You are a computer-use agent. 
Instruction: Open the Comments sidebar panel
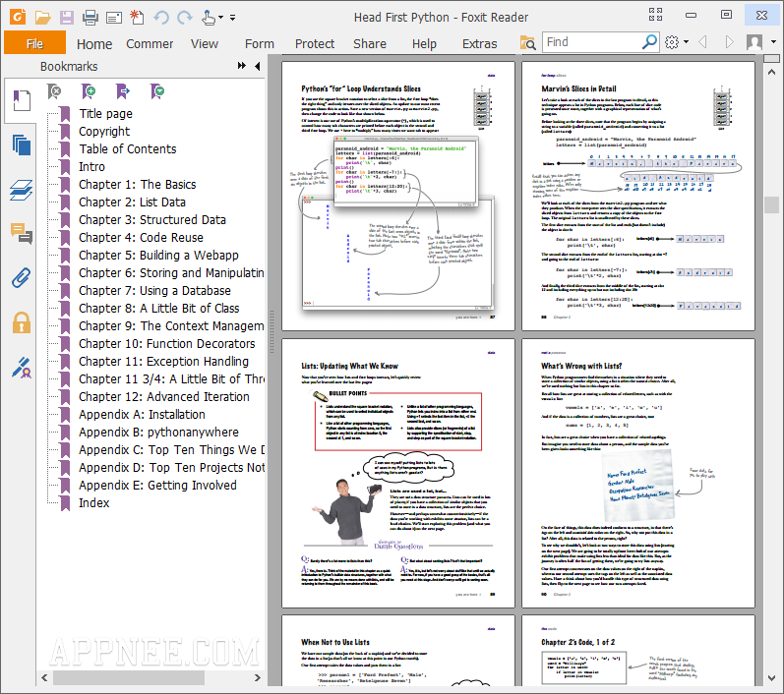coord(22,233)
